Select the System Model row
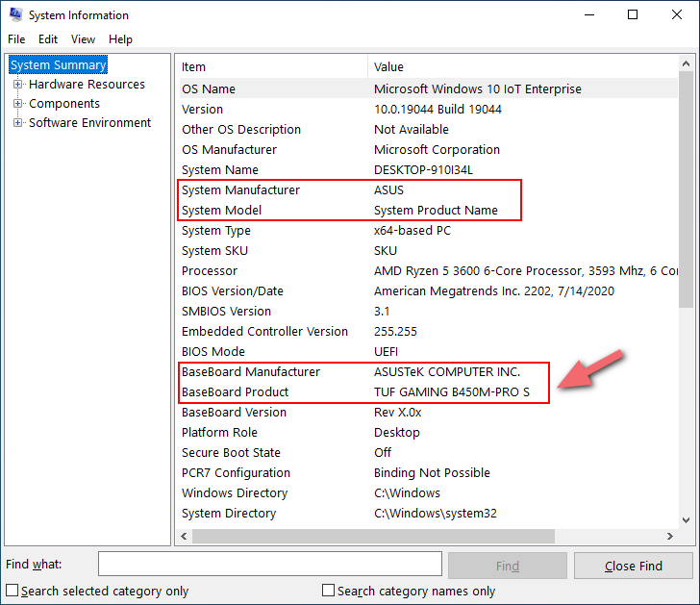The image size is (700, 605). pos(429,210)
